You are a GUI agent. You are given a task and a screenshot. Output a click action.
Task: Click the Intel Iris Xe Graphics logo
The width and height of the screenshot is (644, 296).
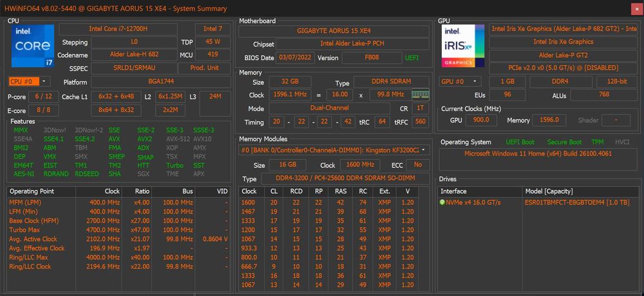463,46
